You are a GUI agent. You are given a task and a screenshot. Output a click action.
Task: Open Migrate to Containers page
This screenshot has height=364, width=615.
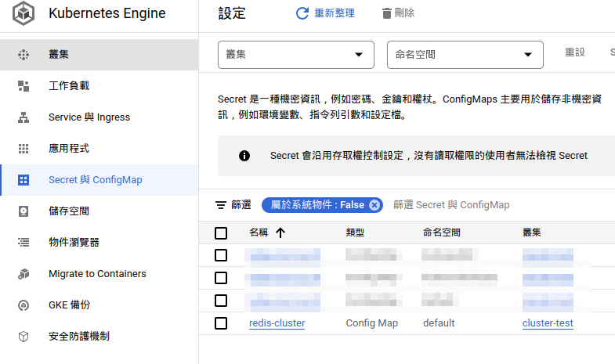coord(99,274)
